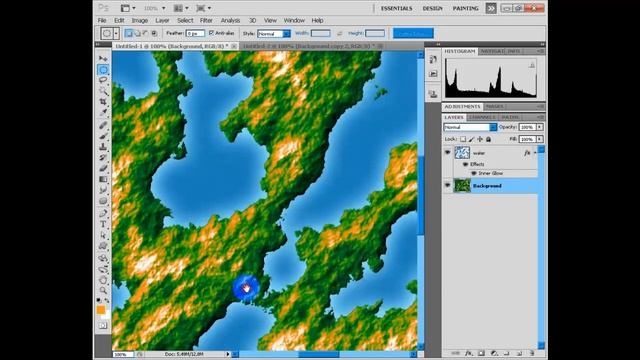
Task: Open the Opacity slider arrow
Action: tap(540, 127)
